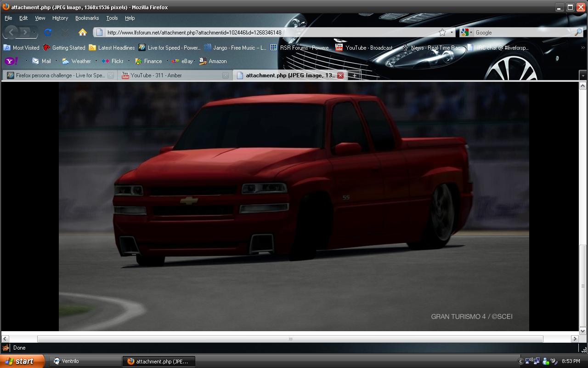Open the View menu
Screen dimensions: 588x368
pos(40,18)
